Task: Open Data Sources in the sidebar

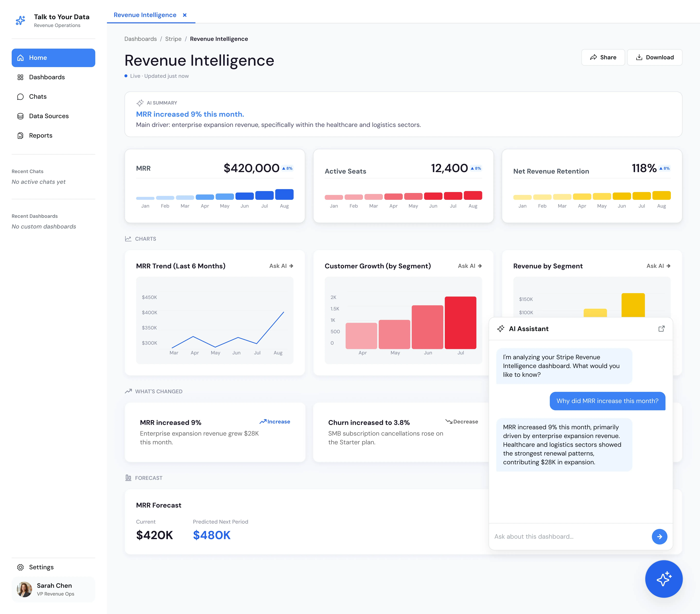Action: pos(53,116)
